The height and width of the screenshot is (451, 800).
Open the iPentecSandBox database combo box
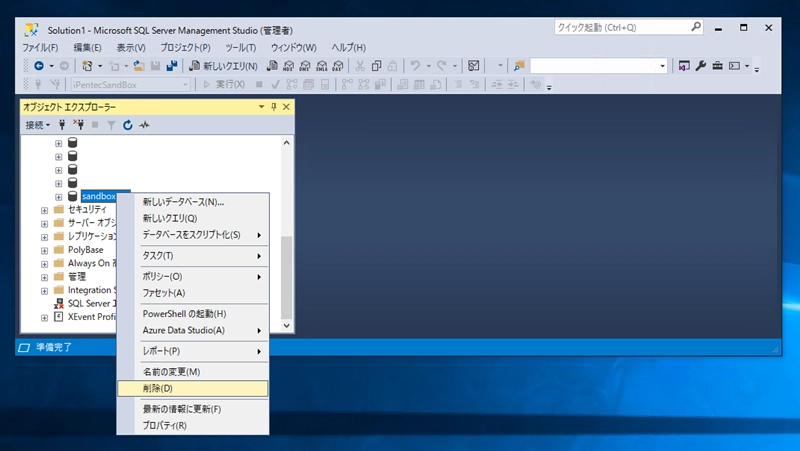[x=131, y=85]
